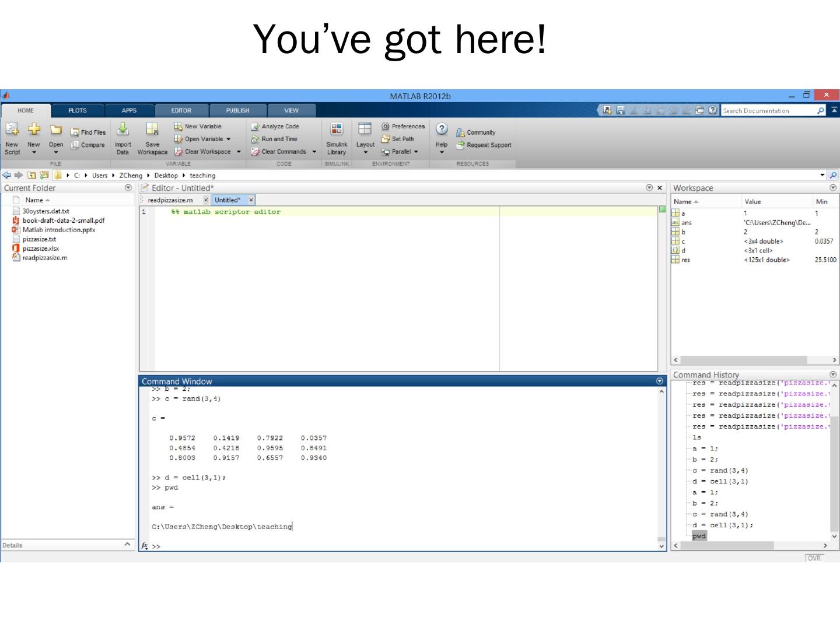This screenshot has height=630, width=840.
Task: Click 'pwd' entry in Command History
Action: (699, 536)
